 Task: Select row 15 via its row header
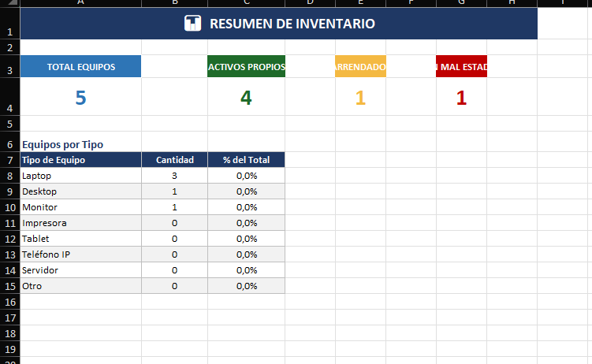[9, 286]
